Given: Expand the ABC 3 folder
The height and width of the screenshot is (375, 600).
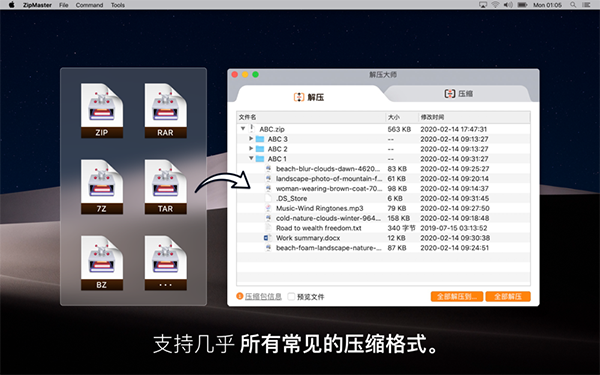Looking at the screenshot, I should click(x=251, y=139).
